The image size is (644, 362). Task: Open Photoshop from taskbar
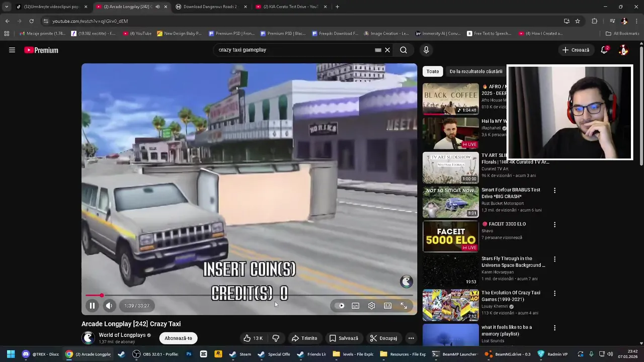(x=189, y=354)
